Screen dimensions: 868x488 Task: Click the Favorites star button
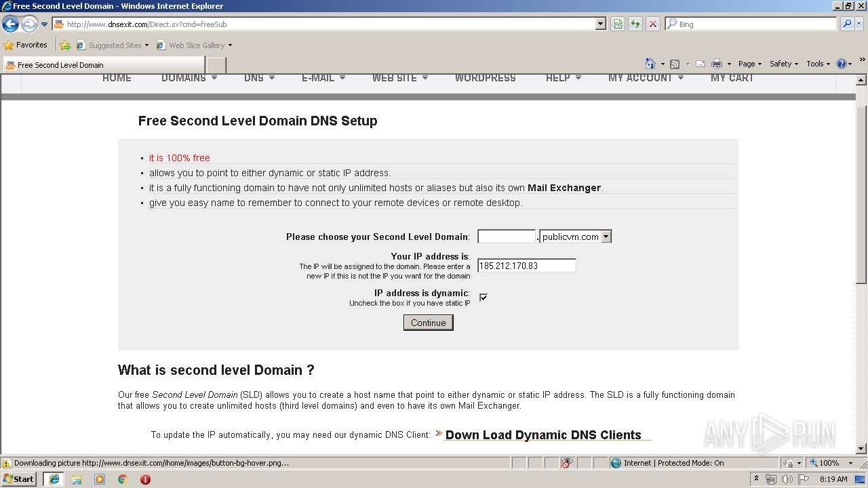coord(26,45)
